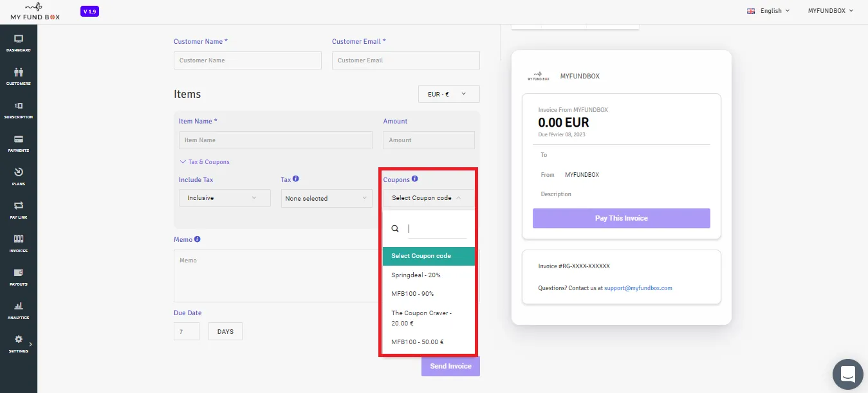Image resolution: width=868 pixels, height=393 pixels.
Task: Open the Subscription sidebar section
Action: pos(19,109)
